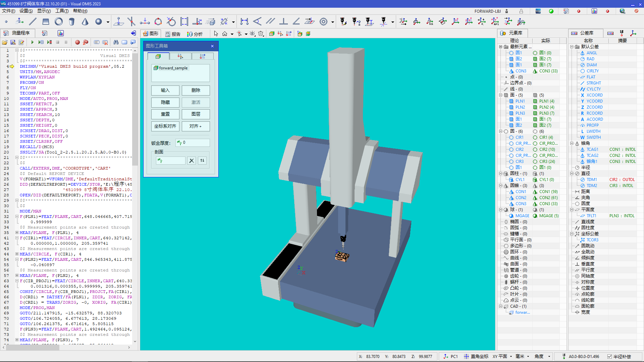Switch to the 报告 tab

[173, 34]
